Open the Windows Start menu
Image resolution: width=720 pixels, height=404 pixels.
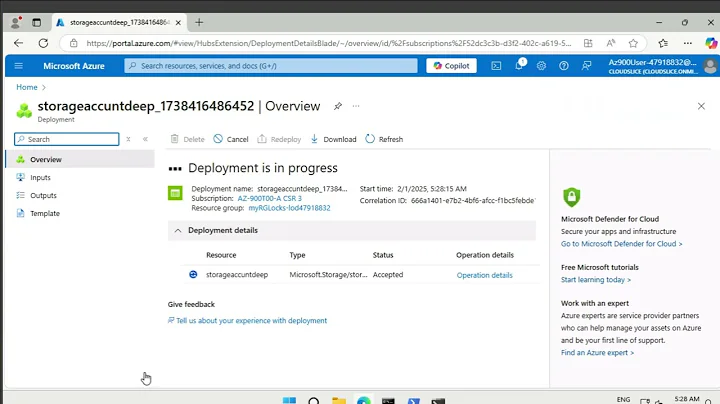(289, 400)
